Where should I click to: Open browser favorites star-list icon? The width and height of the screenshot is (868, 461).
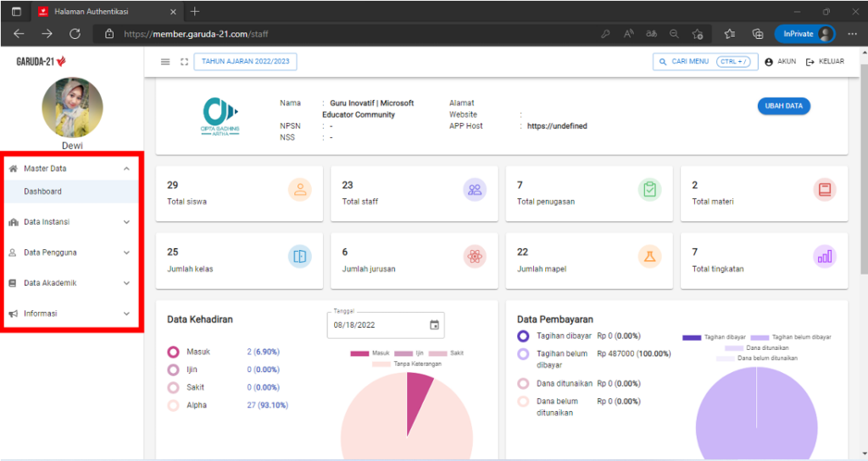[730, 34]
